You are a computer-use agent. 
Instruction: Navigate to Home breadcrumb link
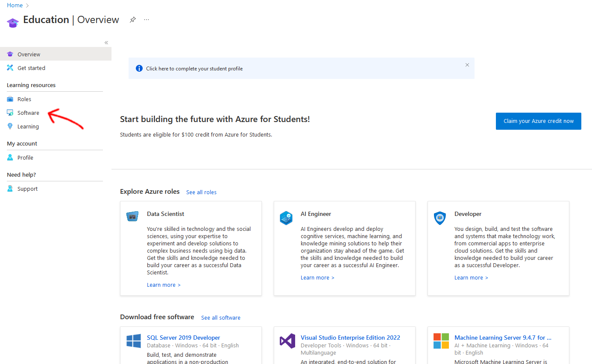point(15,5)
